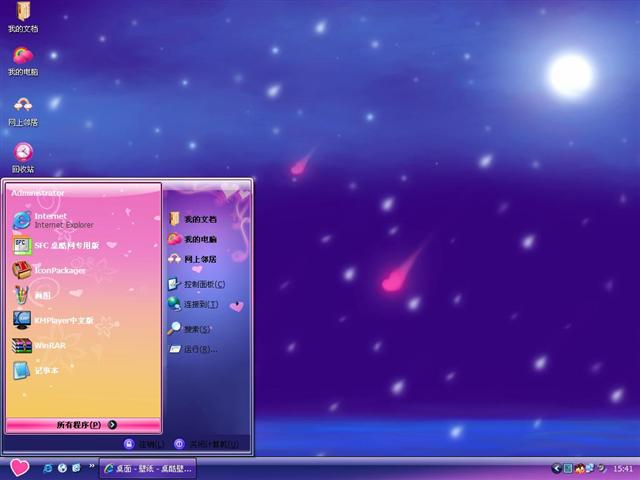Launch 记事本 (Notepad) from the Start menu

[84, 370]
